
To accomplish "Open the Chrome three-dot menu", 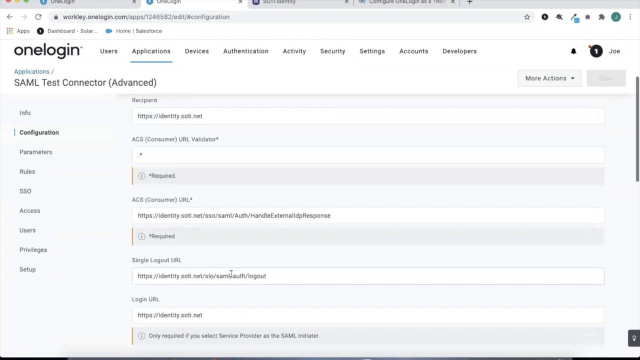I will 630,17.
